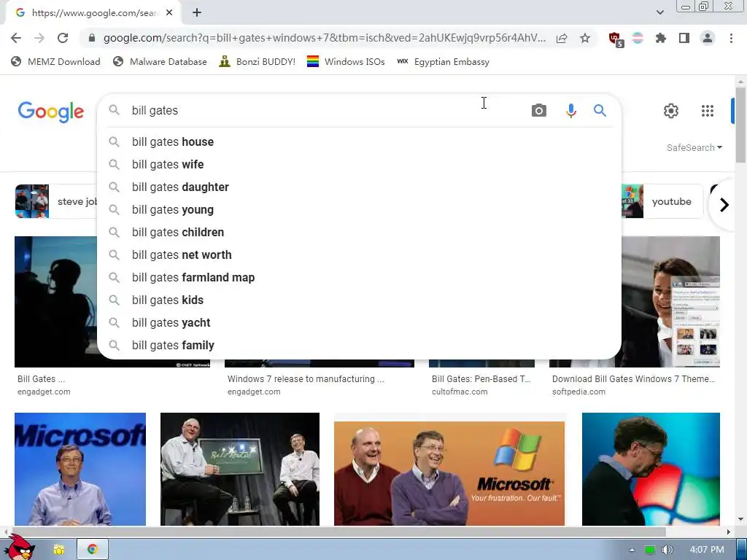Open Windows ISOs bookmark
This screenshot has width=747, height=560.
[x=346, y=61]
